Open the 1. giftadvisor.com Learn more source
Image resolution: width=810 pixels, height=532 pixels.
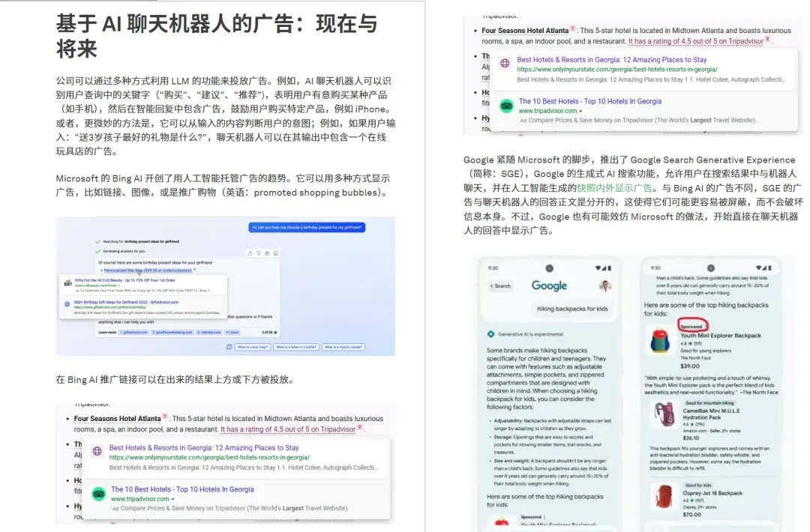pos(133,332)
